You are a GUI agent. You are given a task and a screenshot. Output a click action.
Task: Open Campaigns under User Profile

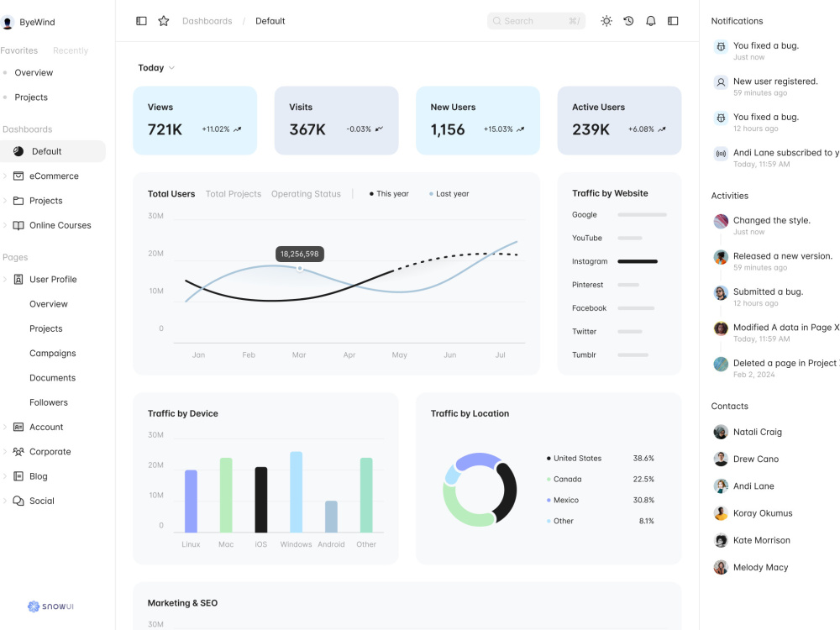pyautogui.click(x=52, y=353)
